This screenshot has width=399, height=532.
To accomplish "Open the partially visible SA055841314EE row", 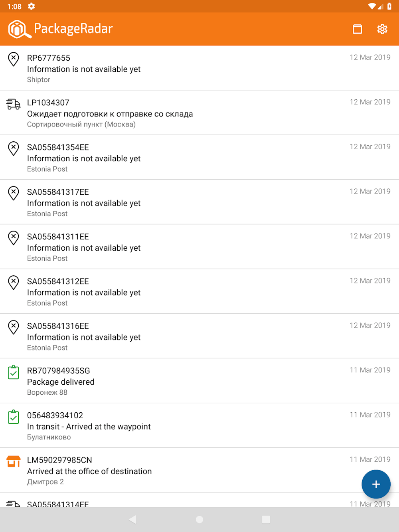I will pyautogui.click(x=160, y=502).
